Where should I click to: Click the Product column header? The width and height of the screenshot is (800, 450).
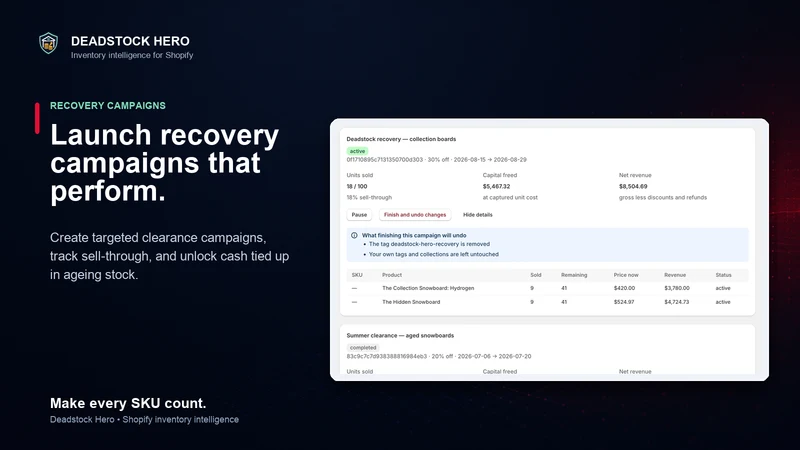(x=392, y=275)
